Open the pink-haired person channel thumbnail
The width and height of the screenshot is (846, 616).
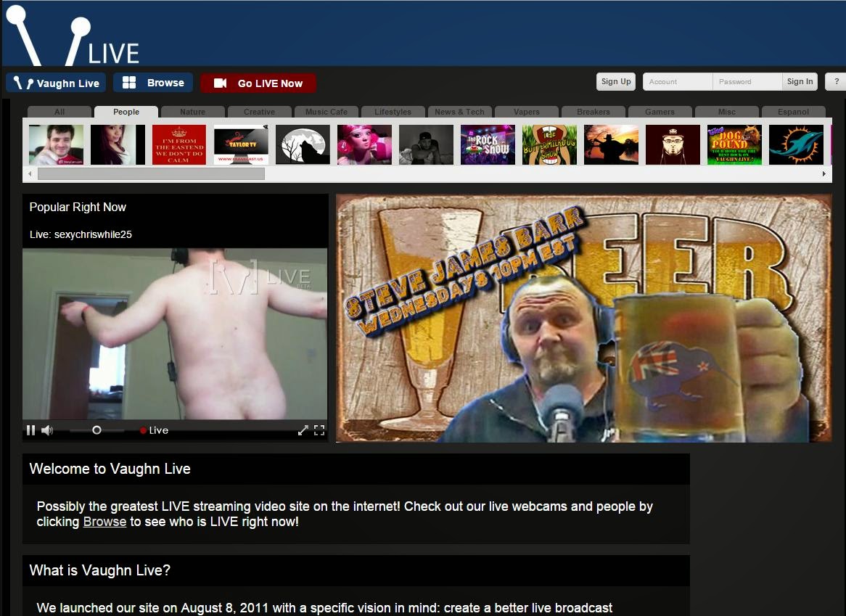coord(365,144)
